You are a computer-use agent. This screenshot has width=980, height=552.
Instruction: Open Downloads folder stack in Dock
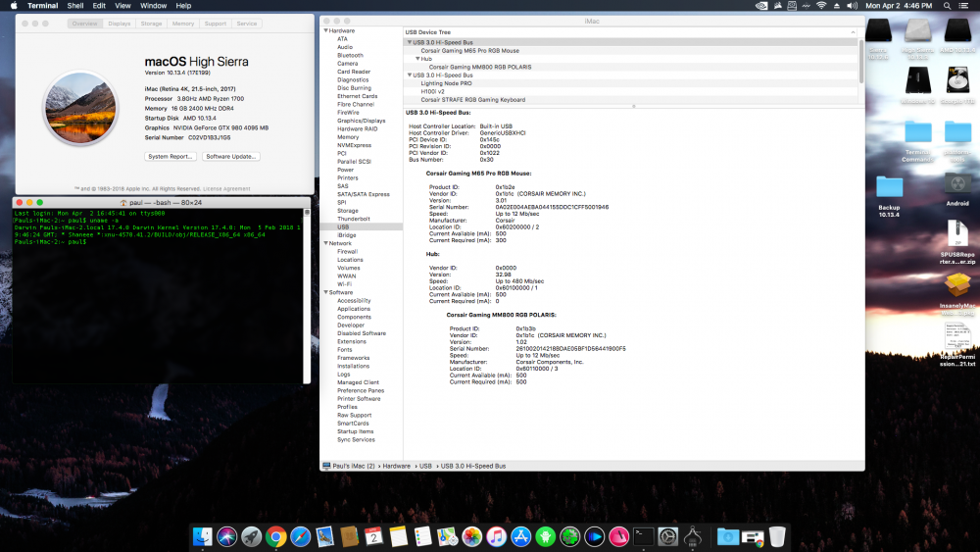click(x=727, y=536)
